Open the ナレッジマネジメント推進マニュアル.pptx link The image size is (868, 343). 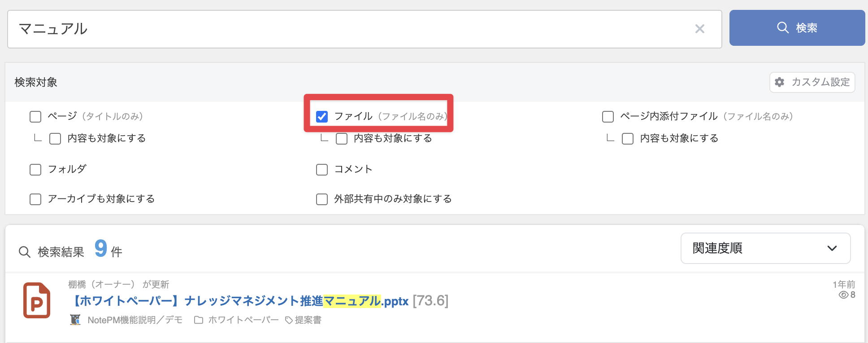(x=240, y=301)
